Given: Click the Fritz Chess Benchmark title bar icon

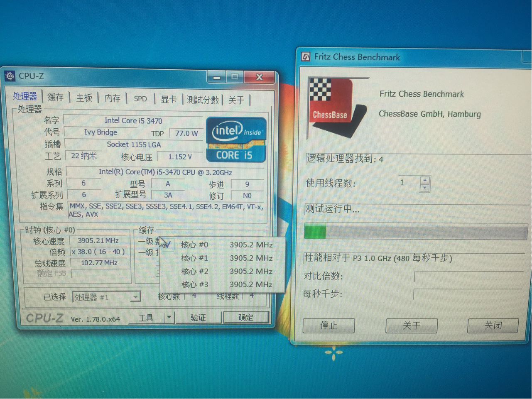Looking at the screenshot, I should [305, 57].
